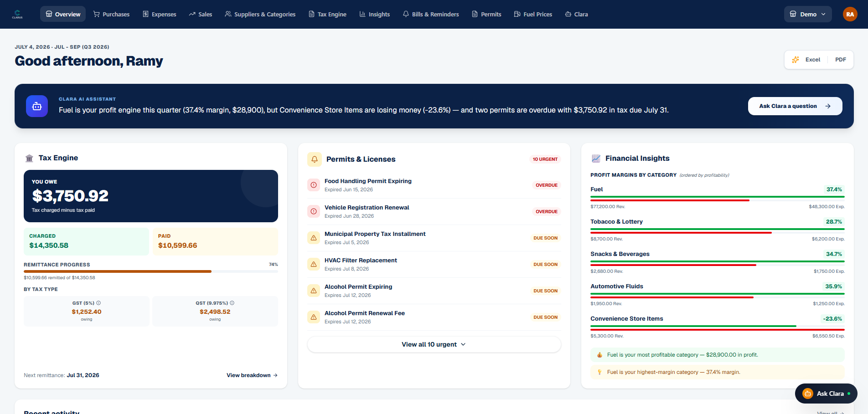Screen dimensions: 868x414
Task: Open Fuel Prices page
Action: (533, 14)
